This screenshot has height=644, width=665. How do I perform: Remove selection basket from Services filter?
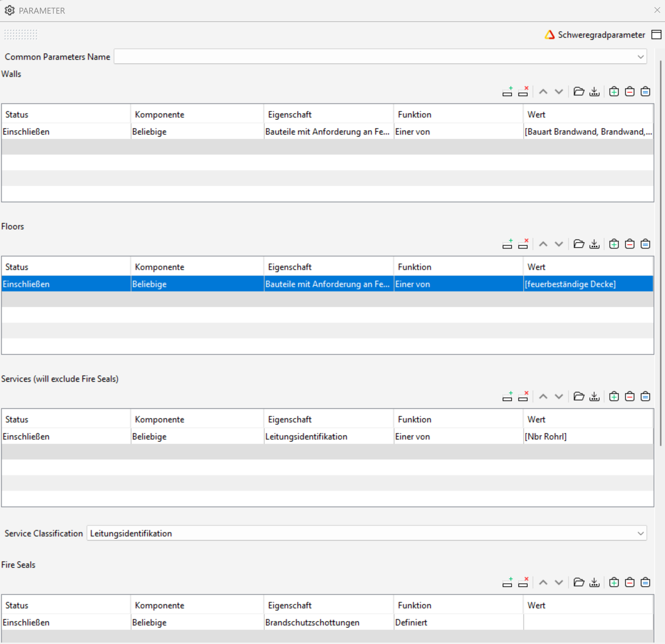pos(630,397)
